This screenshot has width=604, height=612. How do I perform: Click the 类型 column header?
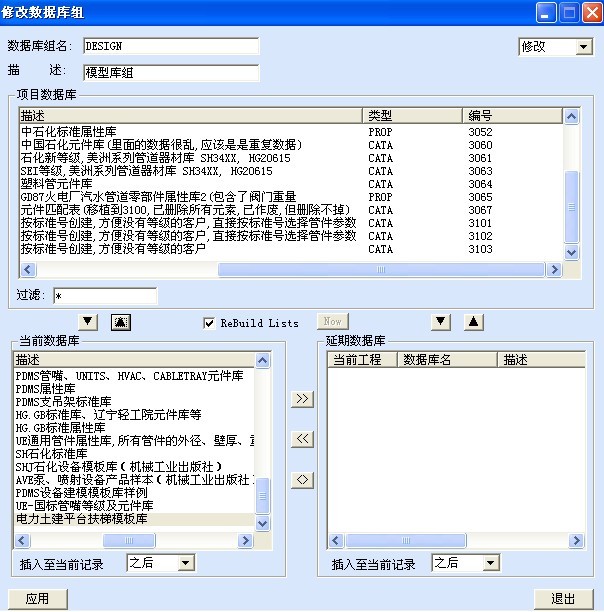412,116
